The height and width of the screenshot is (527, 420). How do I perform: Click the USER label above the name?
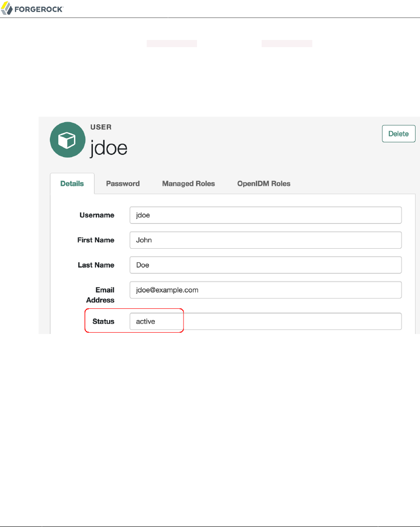(101, 127)
